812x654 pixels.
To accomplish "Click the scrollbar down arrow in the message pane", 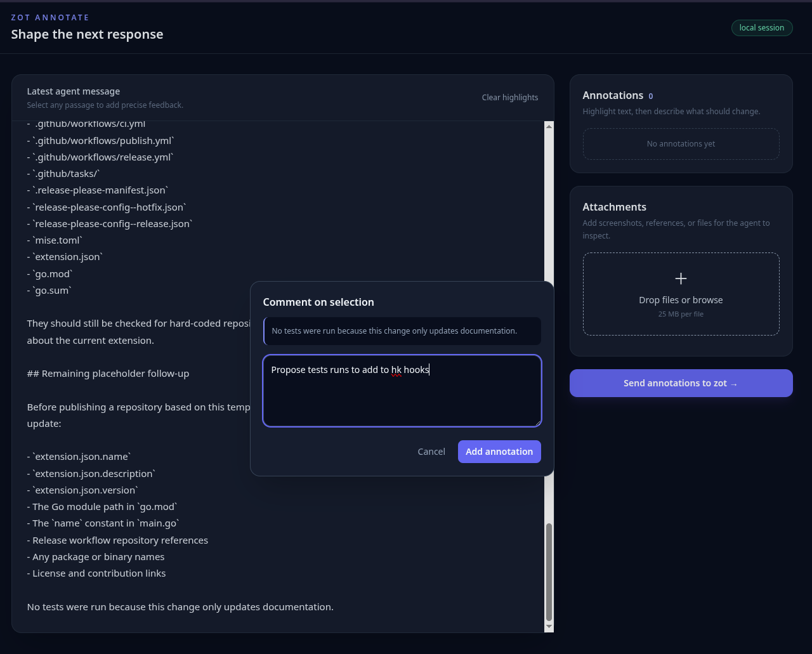I will click(x=549, y=627).
